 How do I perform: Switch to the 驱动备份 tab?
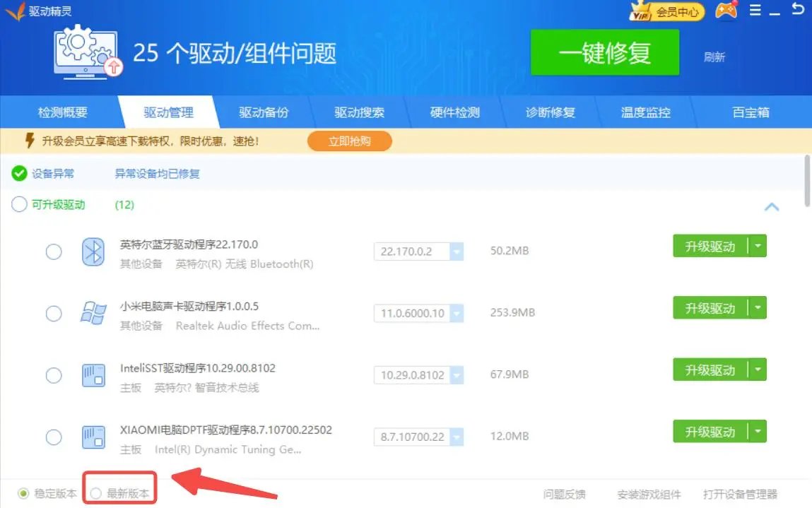click(x=264, y=112)
